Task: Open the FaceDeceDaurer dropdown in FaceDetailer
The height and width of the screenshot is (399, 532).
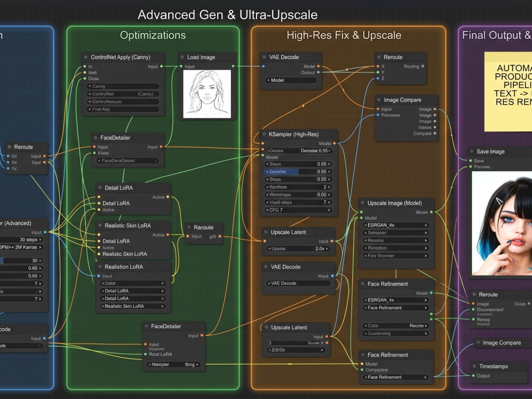Action: pos(128,161)
